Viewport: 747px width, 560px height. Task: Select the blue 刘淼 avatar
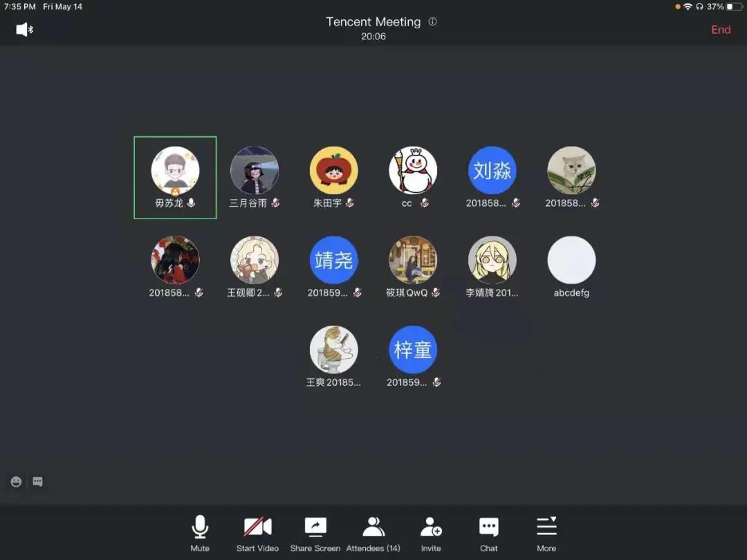(492, 171)
